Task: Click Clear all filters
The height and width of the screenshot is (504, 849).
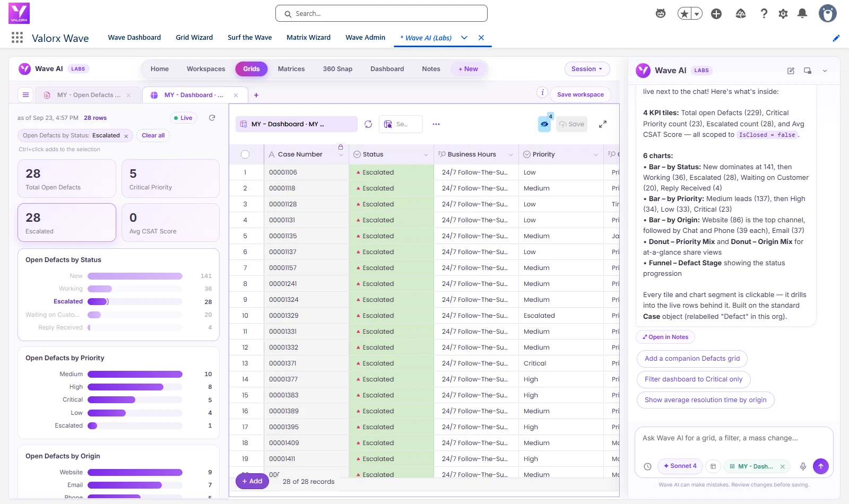Action: [153, 135]
